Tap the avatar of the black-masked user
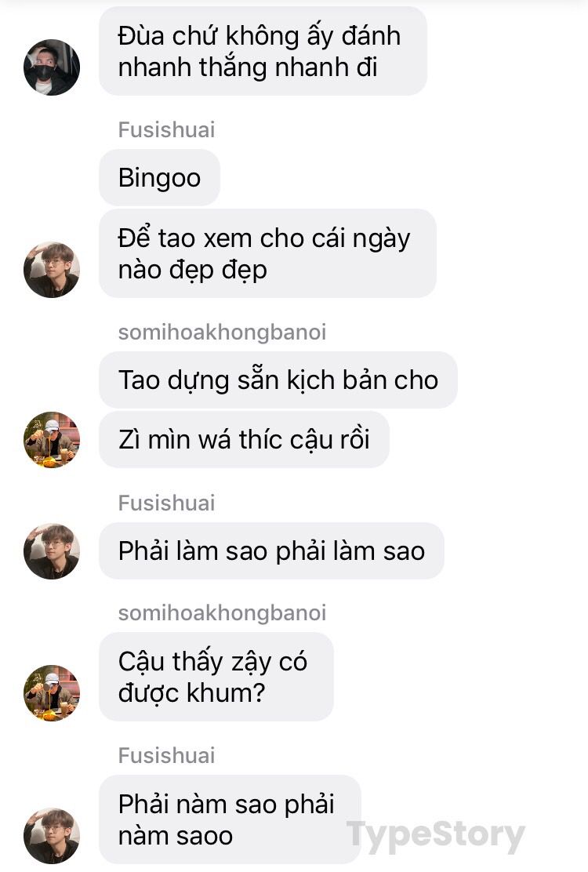 pos(52,67)
